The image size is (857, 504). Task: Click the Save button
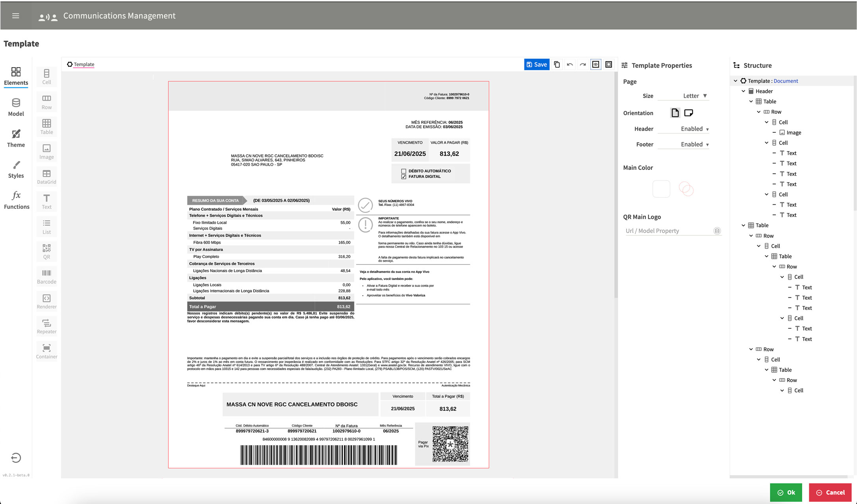click(537, 65)
